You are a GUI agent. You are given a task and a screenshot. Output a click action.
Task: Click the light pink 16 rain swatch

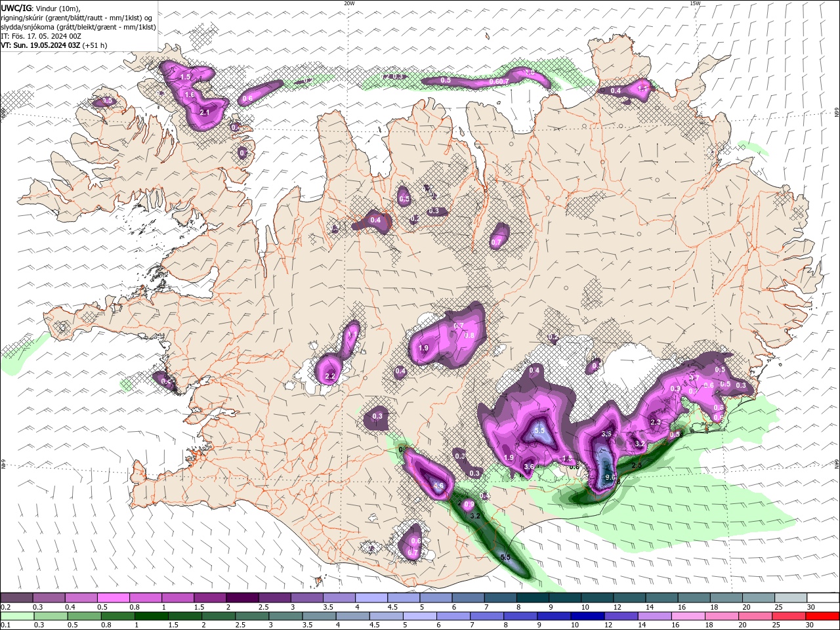[x=688, y=616]
